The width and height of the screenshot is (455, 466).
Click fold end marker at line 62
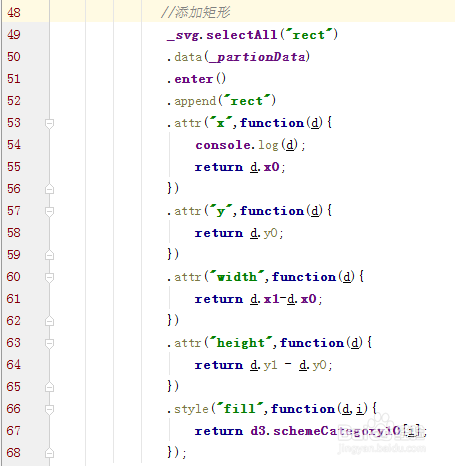[49, 321]
